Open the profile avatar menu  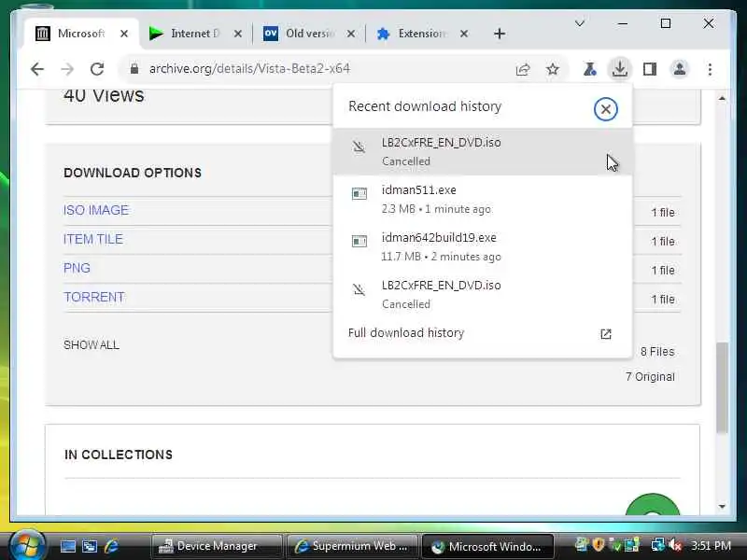point(680,69)
